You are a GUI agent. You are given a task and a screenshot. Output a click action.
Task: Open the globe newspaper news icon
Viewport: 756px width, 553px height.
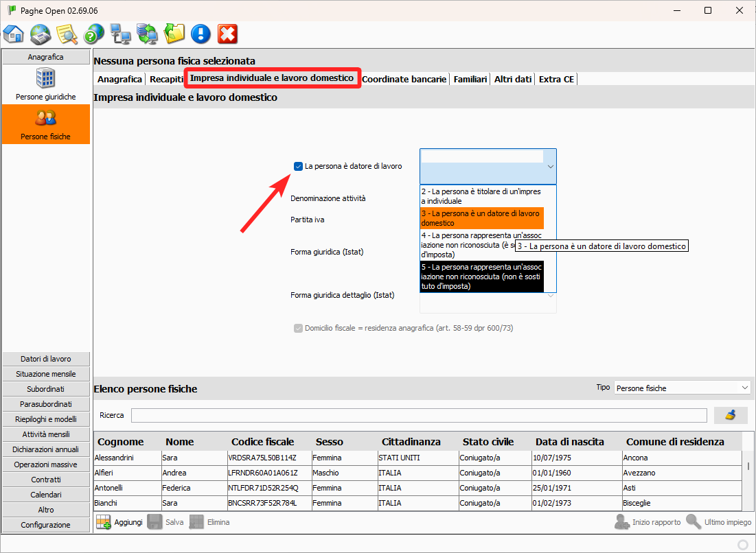[41, 33]
